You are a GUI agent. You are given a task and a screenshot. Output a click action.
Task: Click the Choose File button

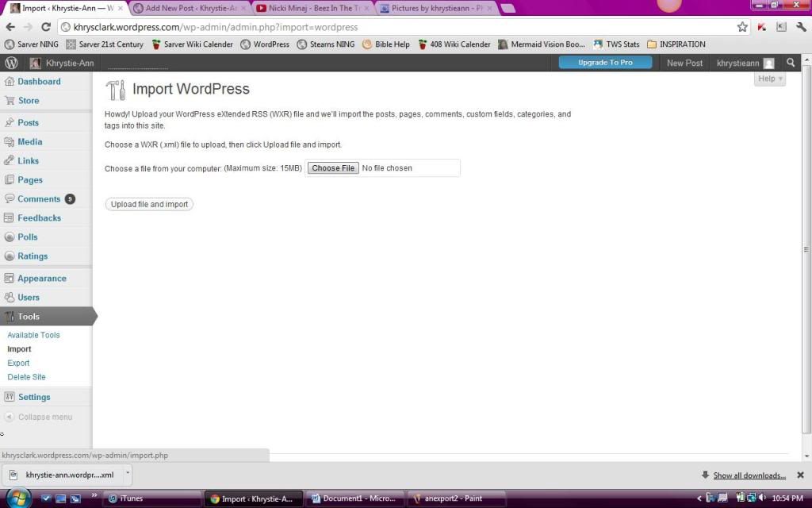pyautogui.click(x=333, y=168)
